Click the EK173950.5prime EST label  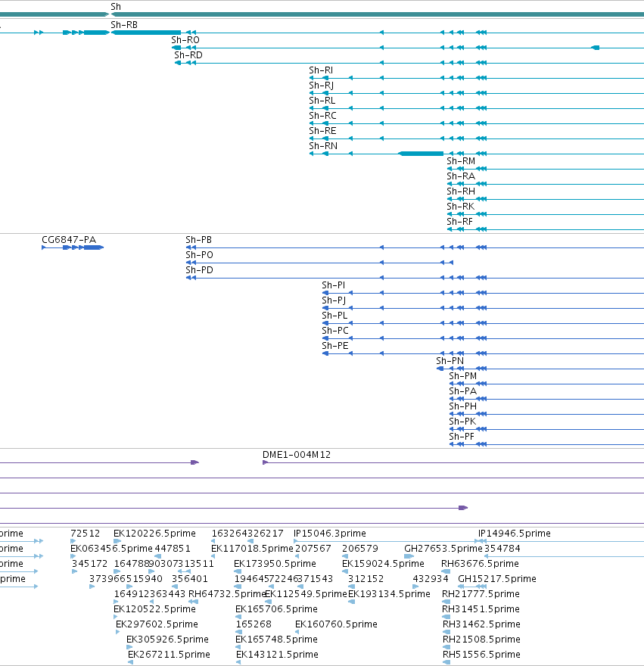coord(275,564)
